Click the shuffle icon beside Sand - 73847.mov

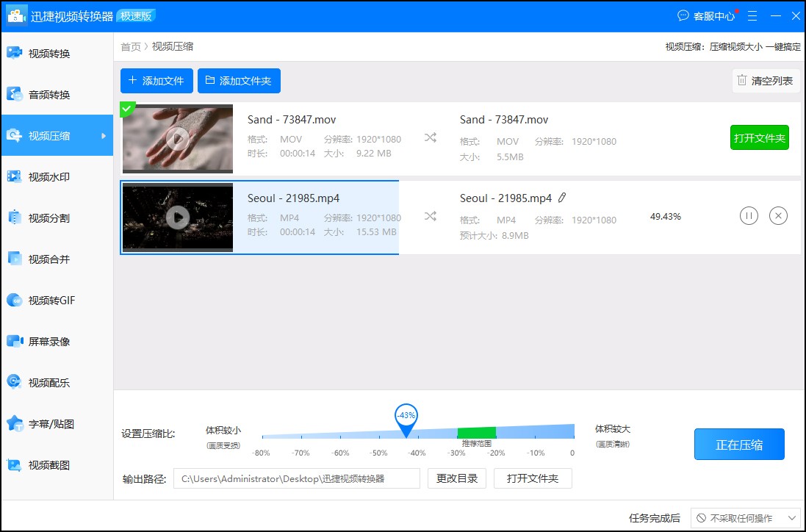pos(430,137)
